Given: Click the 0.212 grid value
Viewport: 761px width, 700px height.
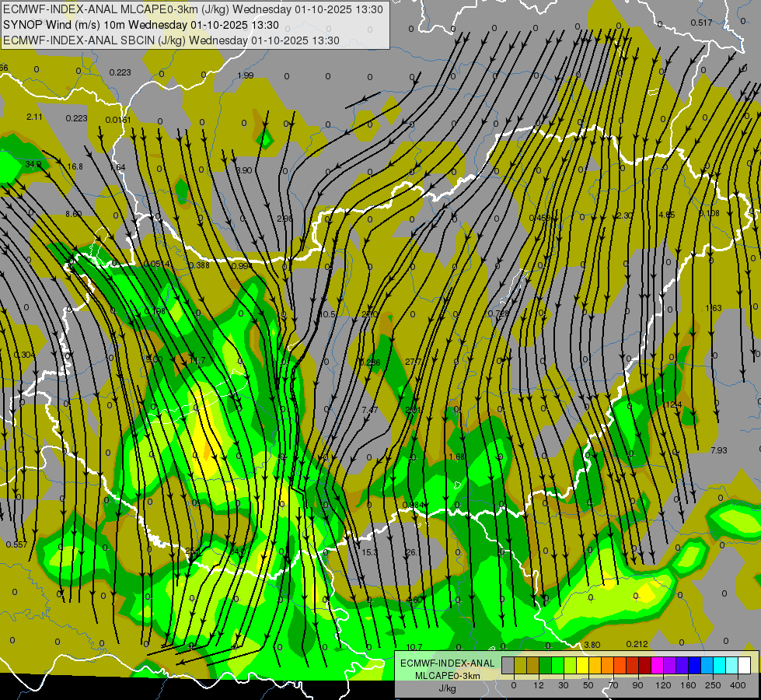Looking at the screenshot, I should [x=637, y=644].
